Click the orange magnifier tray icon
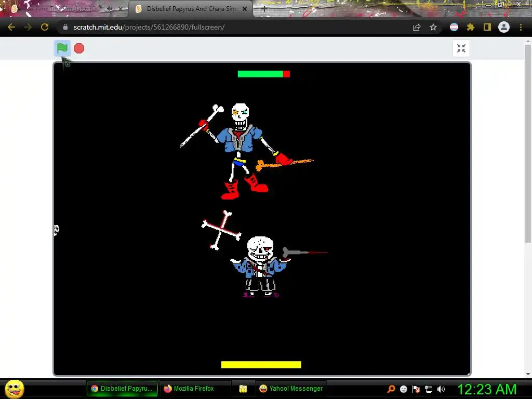This screenshot has height=399, width=532. tap(391, 389)
